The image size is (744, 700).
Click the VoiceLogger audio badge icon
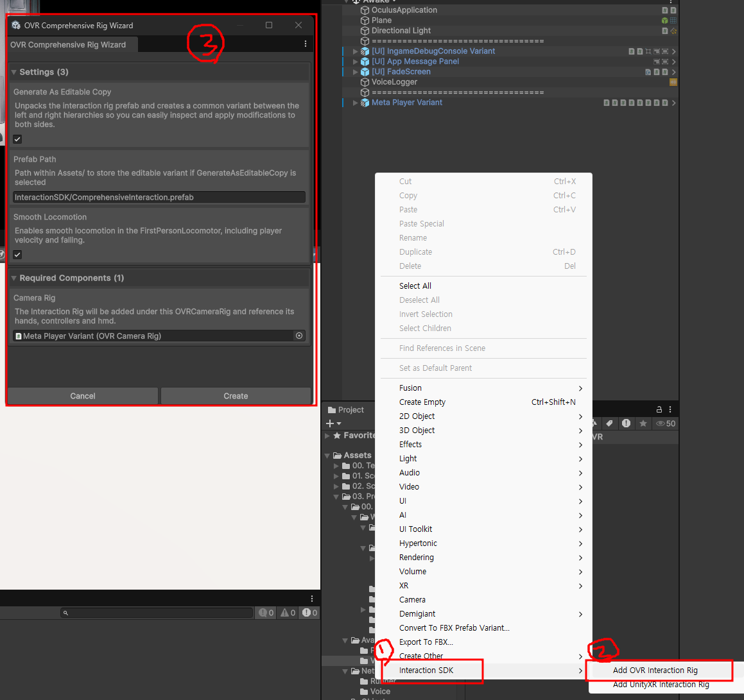tap(672, 82)
